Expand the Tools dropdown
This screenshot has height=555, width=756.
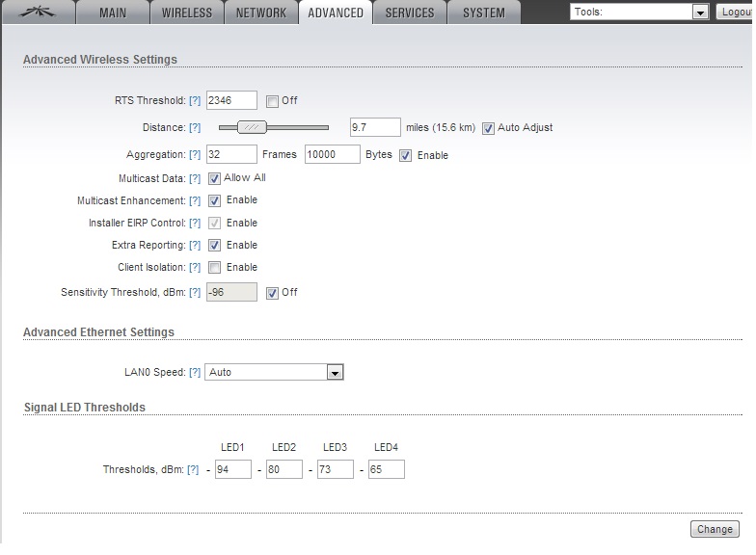[x=639, y=12]
